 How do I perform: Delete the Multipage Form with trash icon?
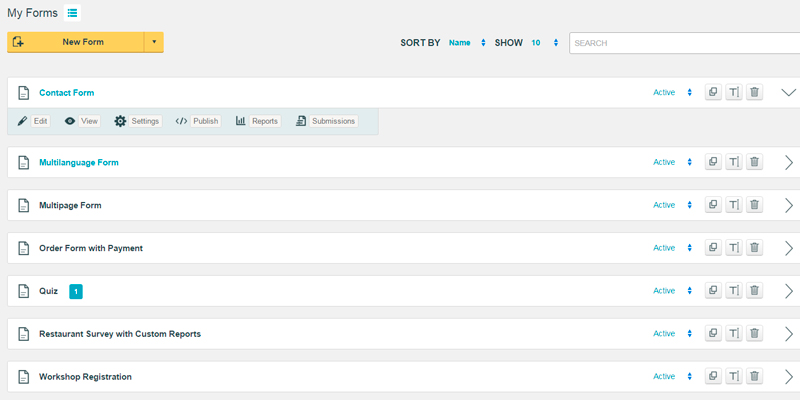755,205
